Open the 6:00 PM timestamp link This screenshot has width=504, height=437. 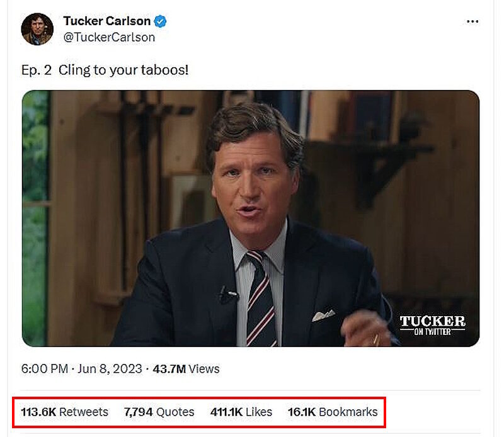coord(44,368)
